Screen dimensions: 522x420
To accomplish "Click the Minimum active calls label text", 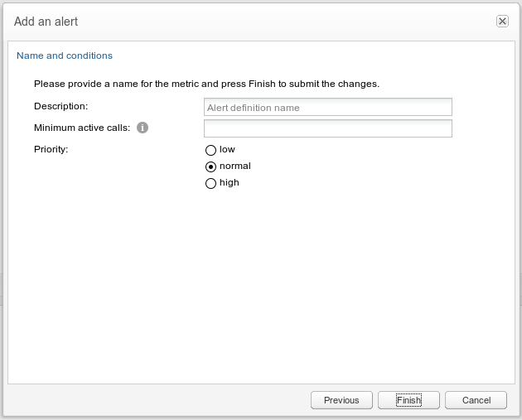I will pos(82,128).
